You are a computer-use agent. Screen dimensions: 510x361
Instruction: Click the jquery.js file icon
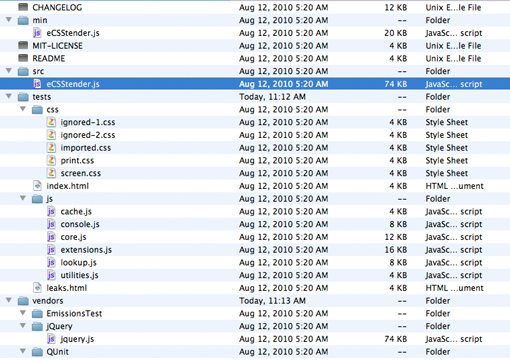click(x=51, y=339)
